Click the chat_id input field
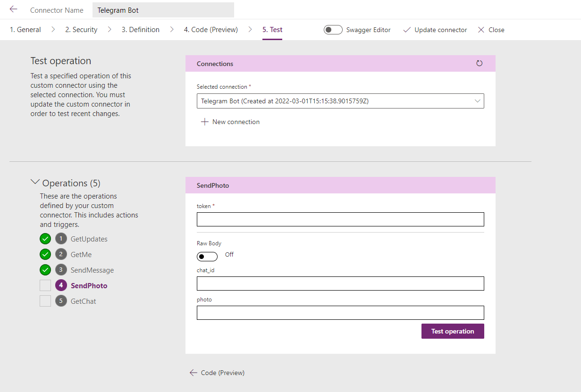The width and height of the screenshot is (581, 392). point(340,284)
